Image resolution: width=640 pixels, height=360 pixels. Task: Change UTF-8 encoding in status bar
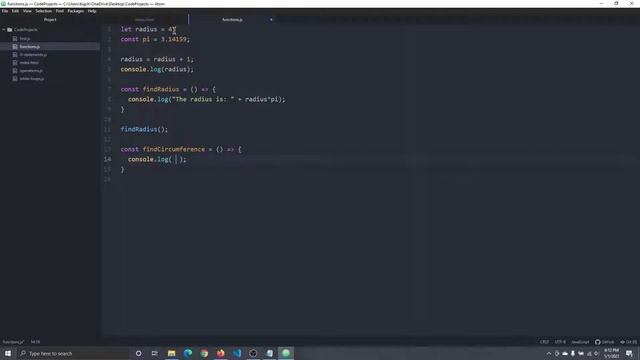[560, 342]
